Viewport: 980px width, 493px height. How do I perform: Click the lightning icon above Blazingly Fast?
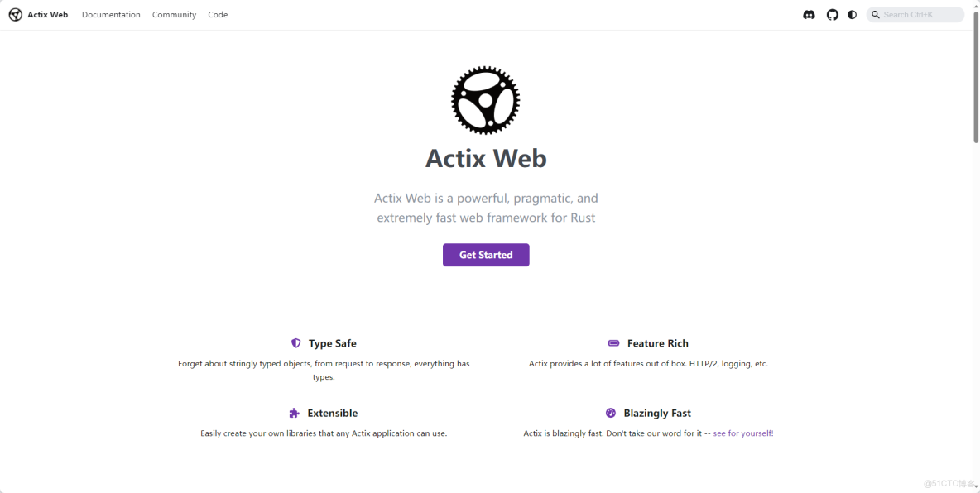[x=611, y=412]
